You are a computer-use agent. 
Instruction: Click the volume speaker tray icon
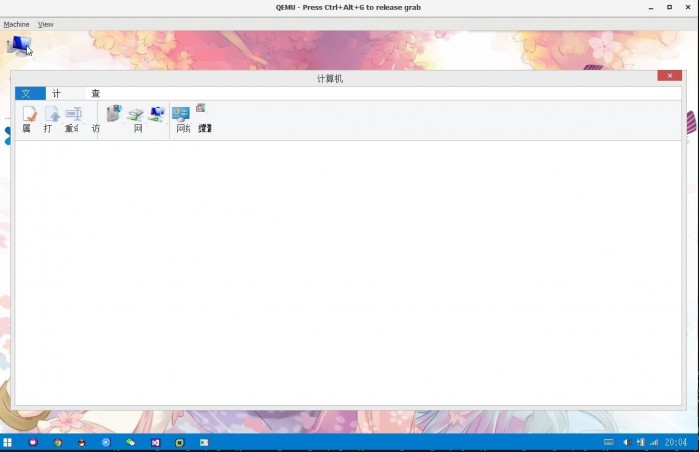coord(627,442)
